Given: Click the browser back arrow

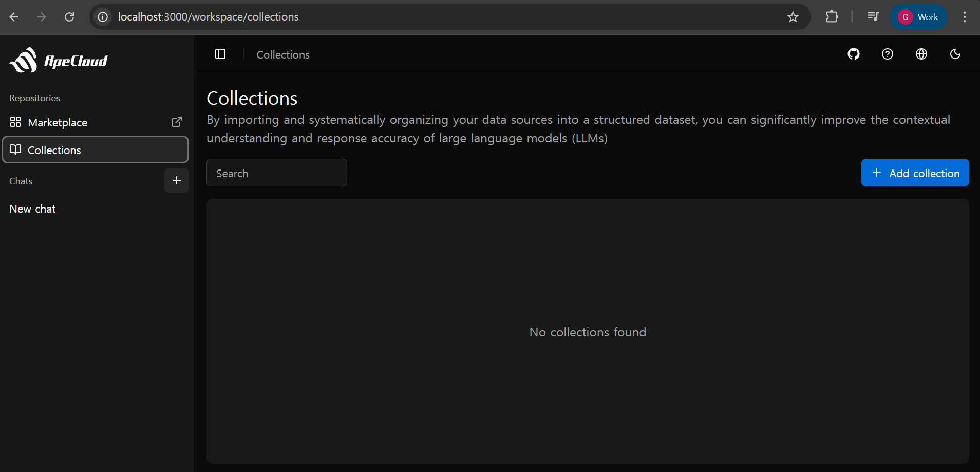Looking at the screenshot, I should 14,17.
